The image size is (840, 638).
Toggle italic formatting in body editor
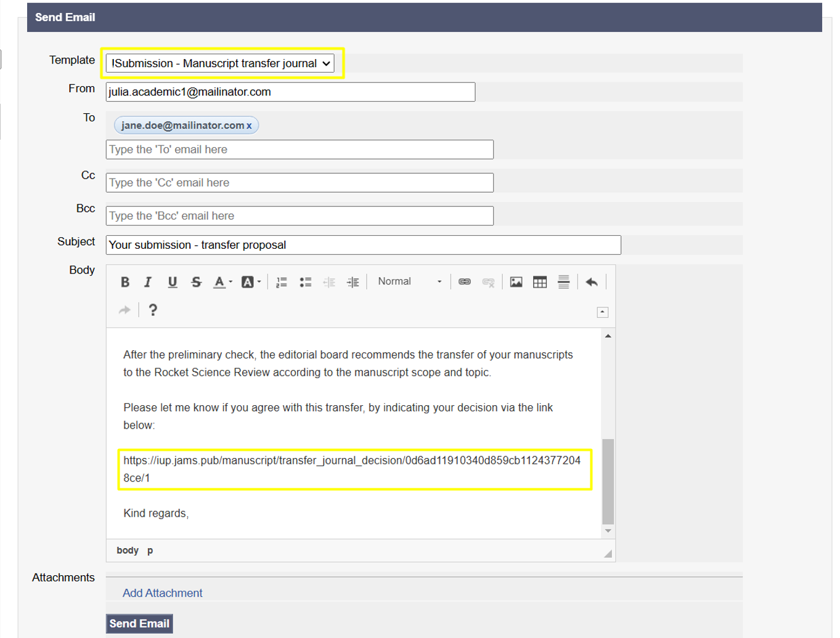point(148,282)
